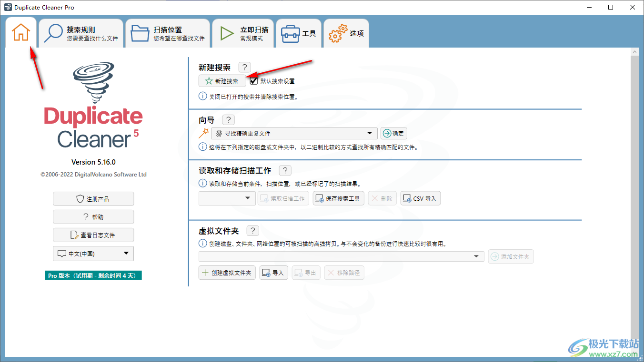Click the 注册产品 button
This screenshot has height=362, width=644.
coord(93,199)
